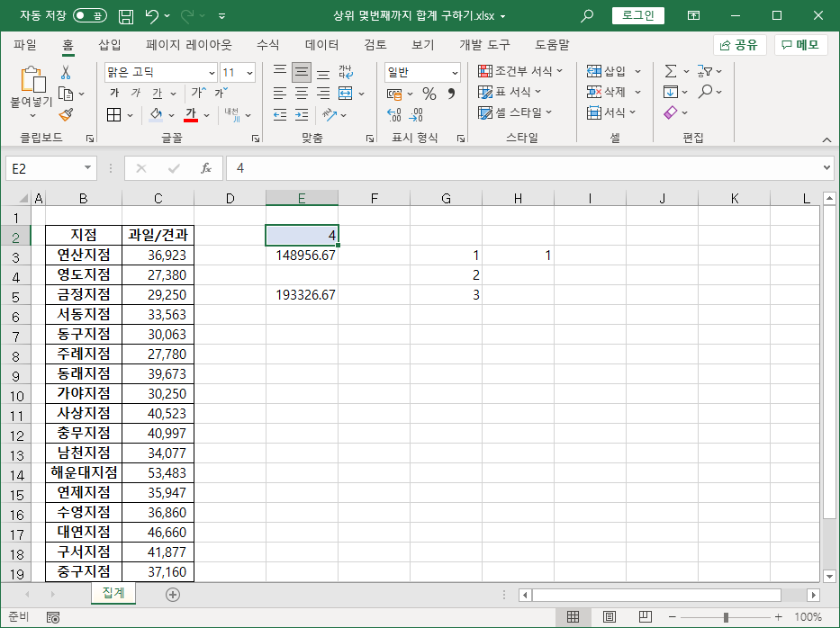Toggle italic formatting
This screenshot has height=628, width=840.
coord(136,94)
